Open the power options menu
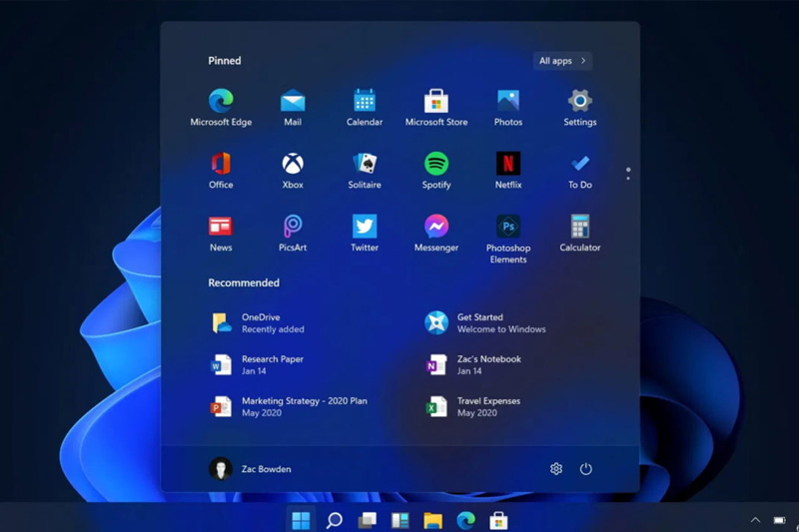The width and height of the screenshot is (799, 532). pos(586,468)
